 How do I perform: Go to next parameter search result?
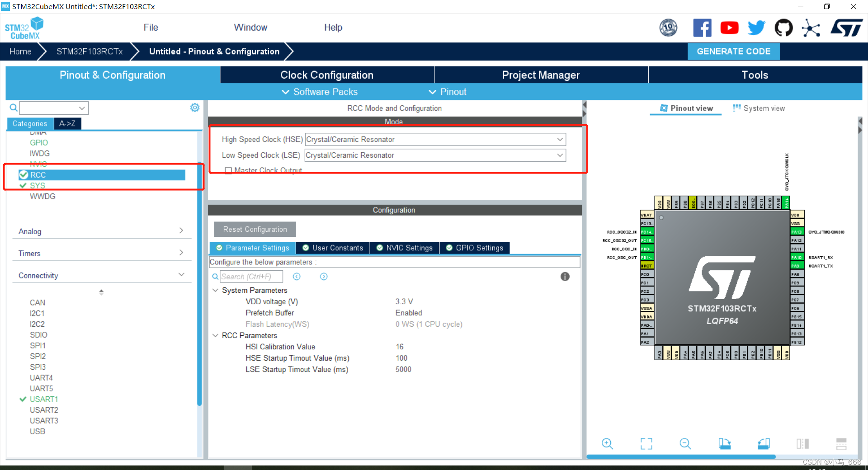click(324, 277)
